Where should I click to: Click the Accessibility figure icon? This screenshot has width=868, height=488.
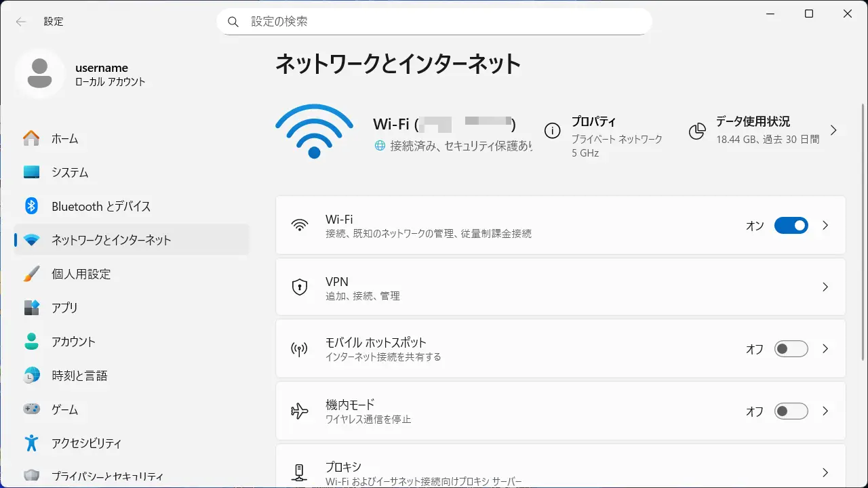pos(31,443)
